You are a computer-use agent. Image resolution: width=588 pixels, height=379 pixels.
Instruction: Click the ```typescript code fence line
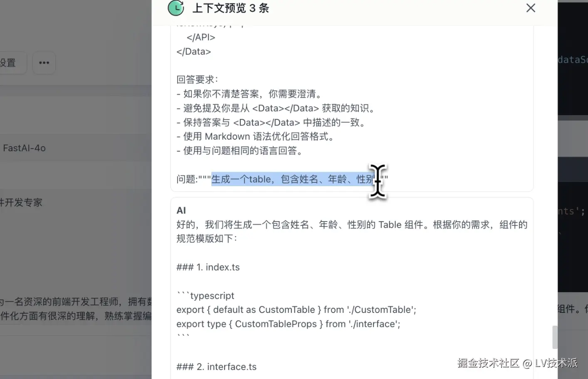205,295
